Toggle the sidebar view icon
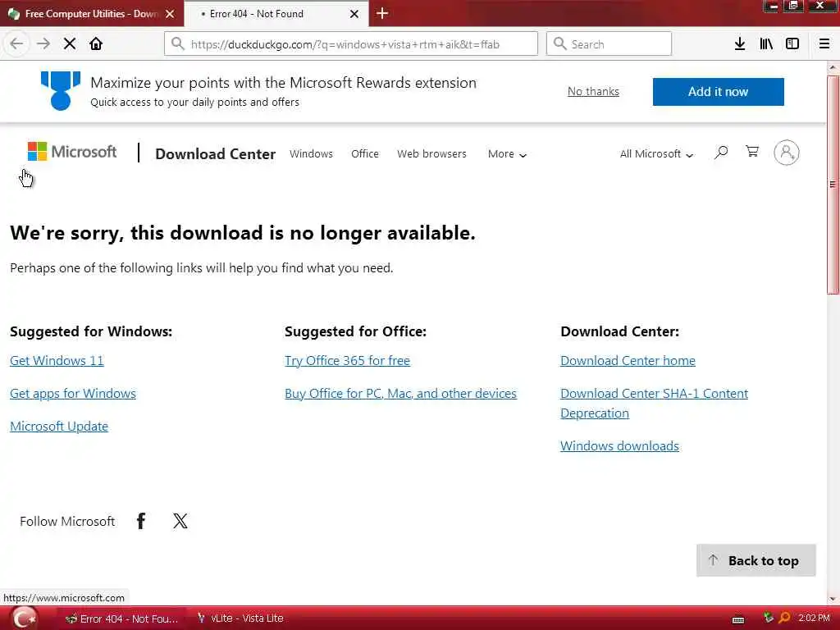Viewport: 840px width, 630px height. tap(792, 44)
